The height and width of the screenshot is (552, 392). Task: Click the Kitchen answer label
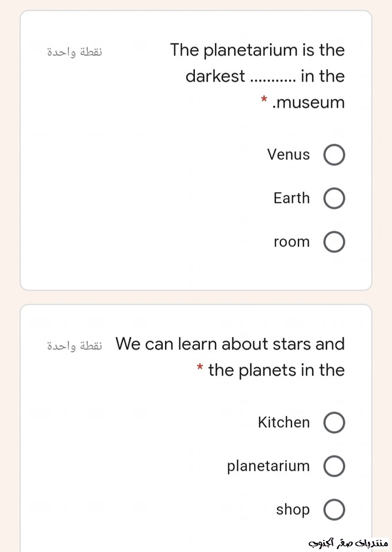pyautogui.click(x=284, y=423)
